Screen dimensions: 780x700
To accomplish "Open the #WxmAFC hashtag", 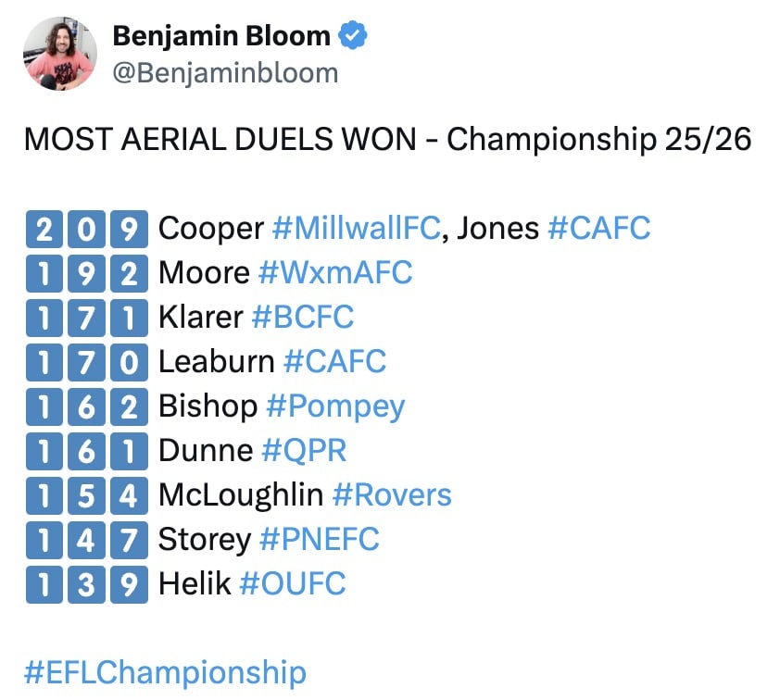I will tap(334, 272).
